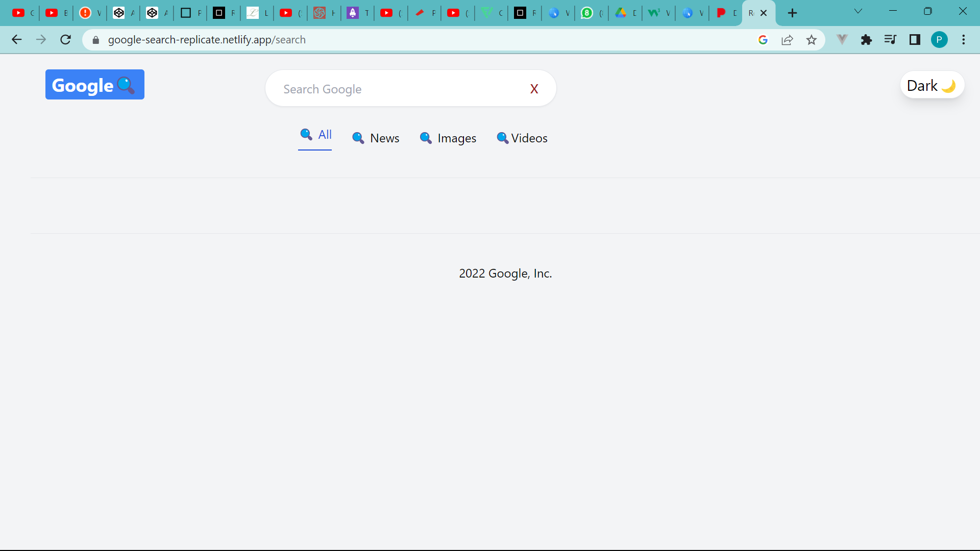Click the Google logo button
980x551 pixels.
[94, 85]
